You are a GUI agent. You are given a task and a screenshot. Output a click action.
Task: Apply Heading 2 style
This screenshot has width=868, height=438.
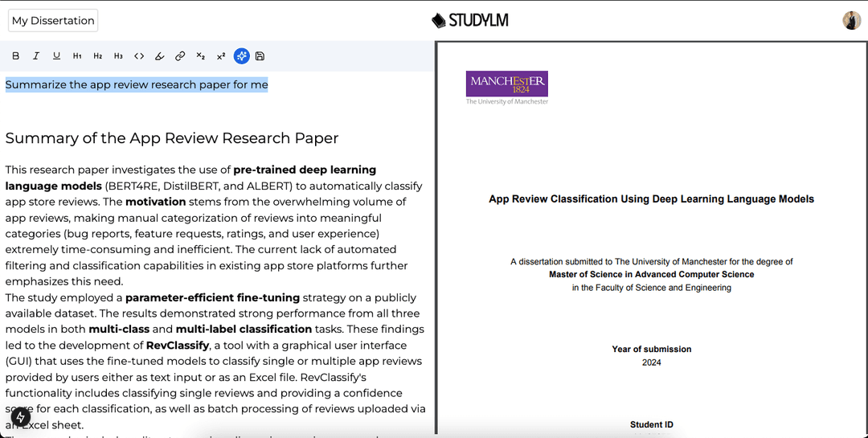pyautogui.click(x=97, y=56)
